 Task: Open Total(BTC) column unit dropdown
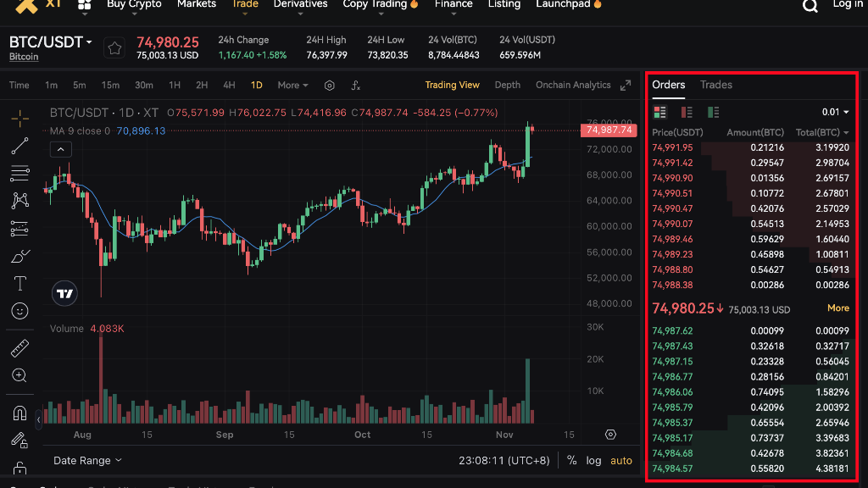822,132
